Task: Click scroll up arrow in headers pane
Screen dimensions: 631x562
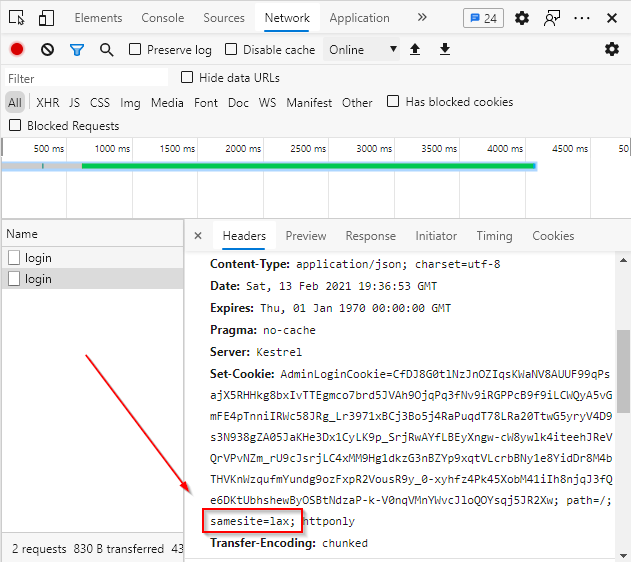Action: click(623, 260)
